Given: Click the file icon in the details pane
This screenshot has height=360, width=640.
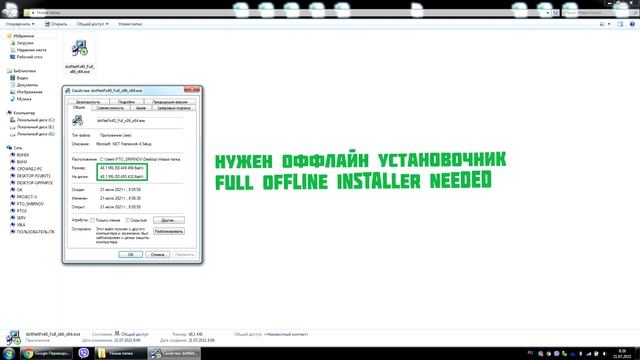Looking at the screenshot, I should 13,337.
